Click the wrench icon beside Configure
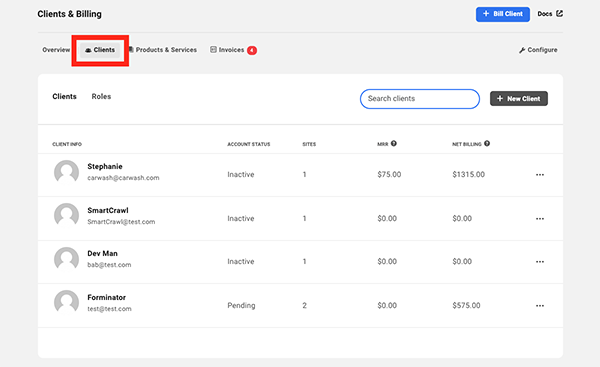 coord(522,50)
